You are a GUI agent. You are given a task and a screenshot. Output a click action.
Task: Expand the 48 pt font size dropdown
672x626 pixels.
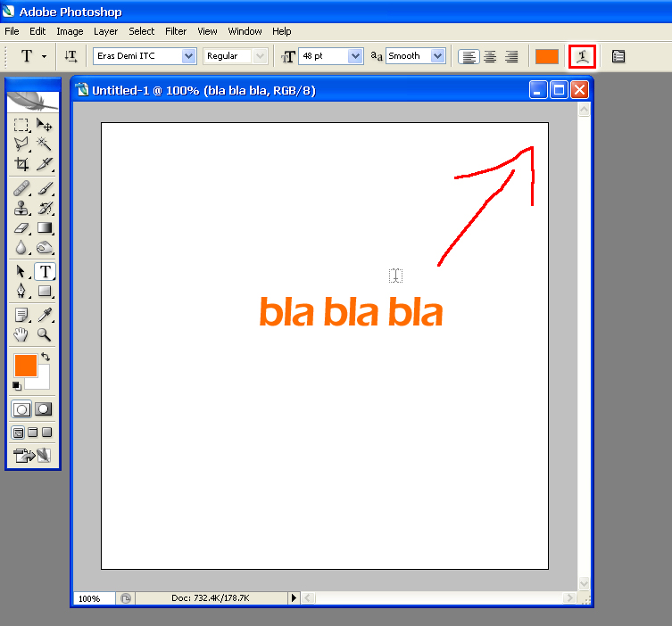355,56
